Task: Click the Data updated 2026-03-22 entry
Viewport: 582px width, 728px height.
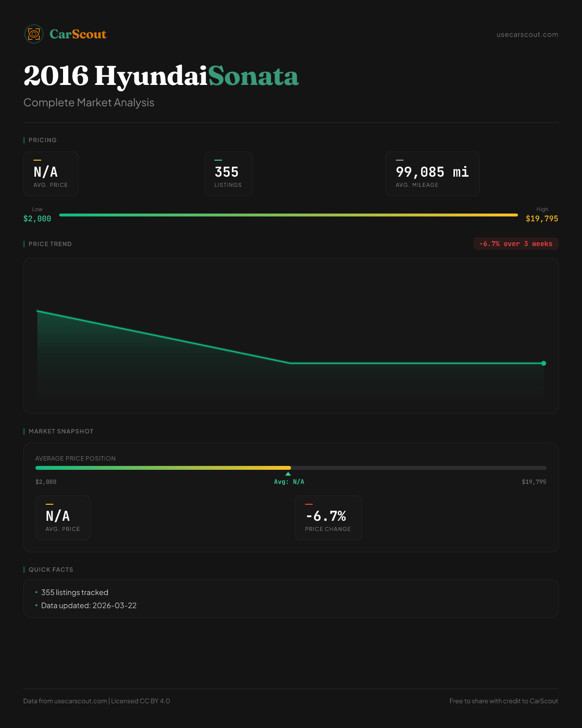Action: (89, 605)
